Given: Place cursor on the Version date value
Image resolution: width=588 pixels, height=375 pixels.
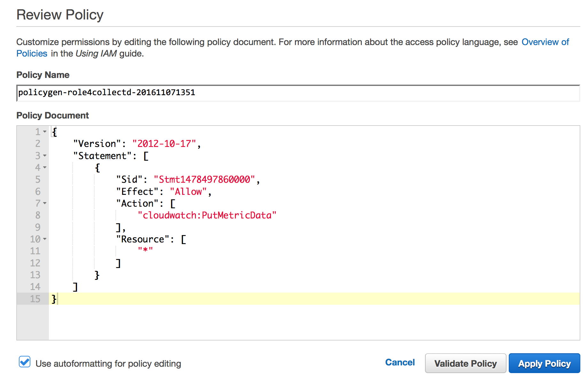Looking at the screenshot, I should click(164, 144).
